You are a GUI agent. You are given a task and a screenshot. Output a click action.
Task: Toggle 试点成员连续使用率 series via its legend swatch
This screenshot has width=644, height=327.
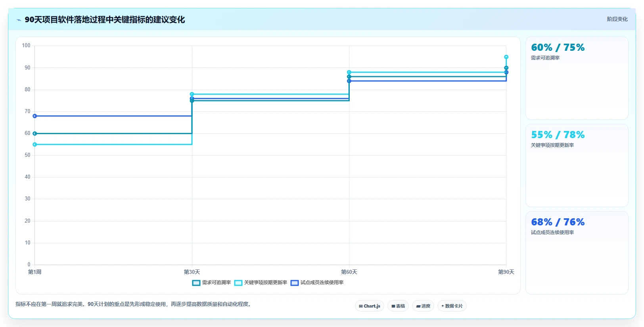tap(295, 283)
